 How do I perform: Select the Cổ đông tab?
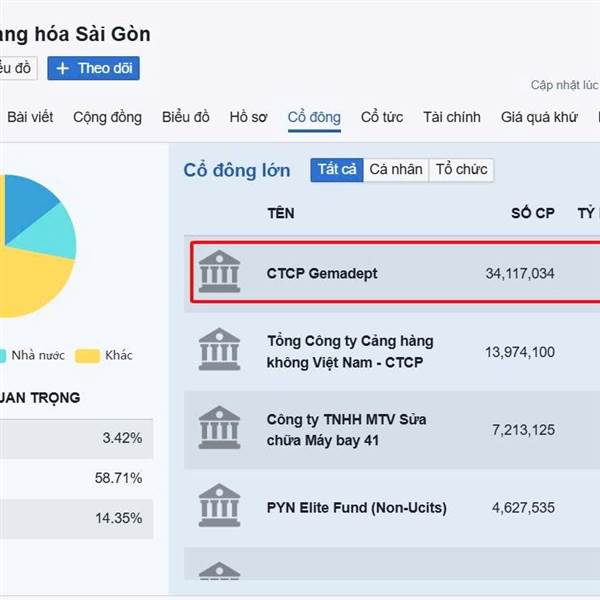[314, 117]
